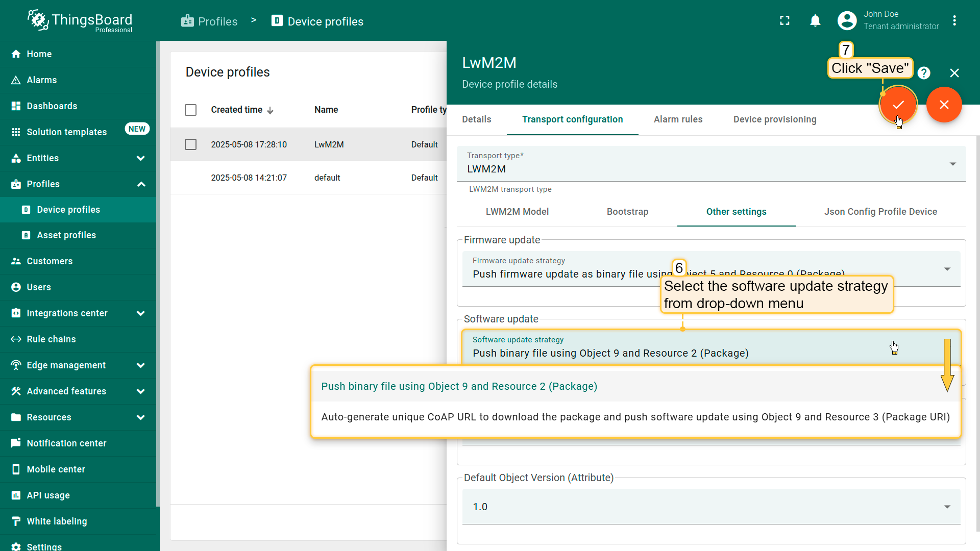This screenshot has width=980, height=551.
Task: Expand the Advanced features chevron
Action: (141, 391)
